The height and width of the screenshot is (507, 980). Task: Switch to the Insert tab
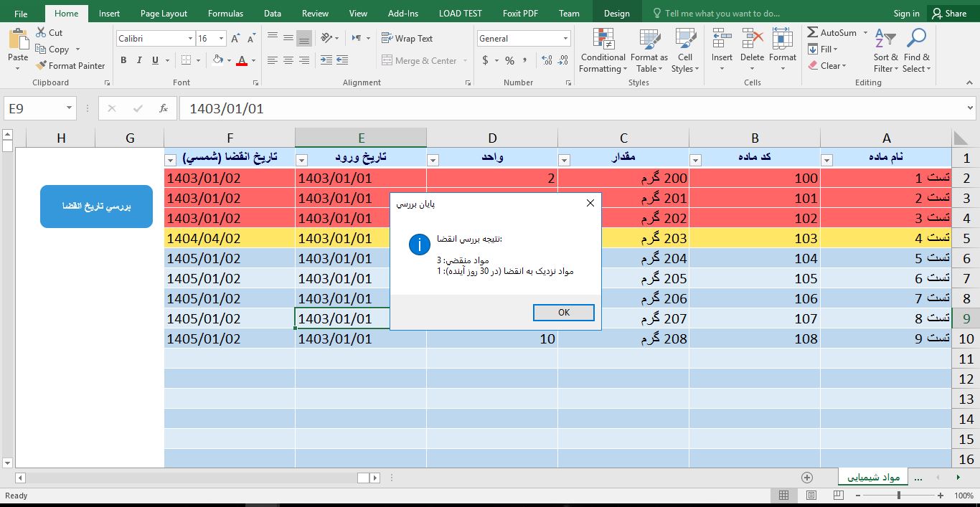109,13
